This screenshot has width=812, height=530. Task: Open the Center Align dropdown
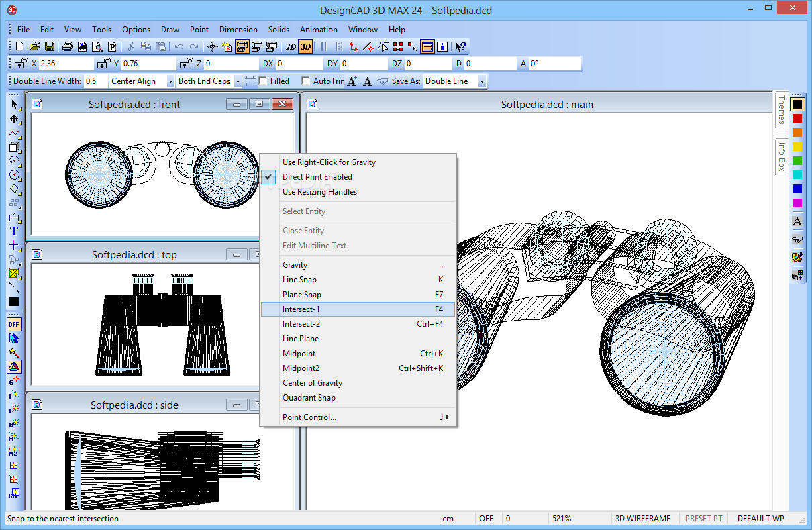(x=171, y=81)
